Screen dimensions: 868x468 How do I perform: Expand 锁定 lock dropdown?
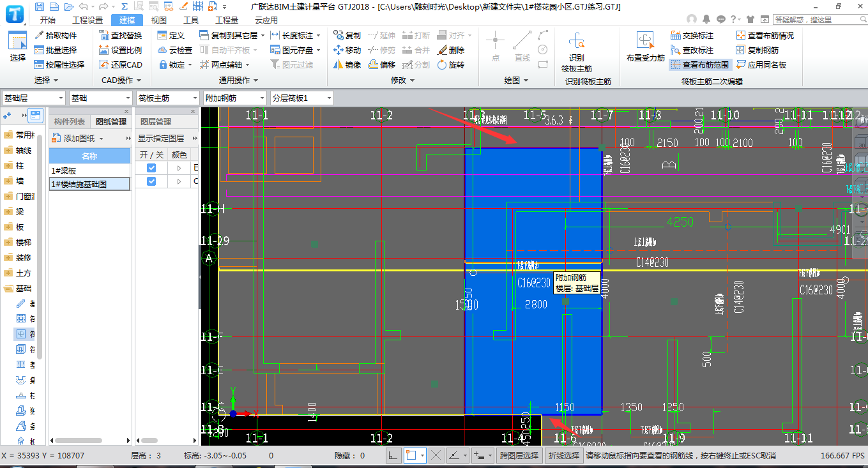coord(190,65)
